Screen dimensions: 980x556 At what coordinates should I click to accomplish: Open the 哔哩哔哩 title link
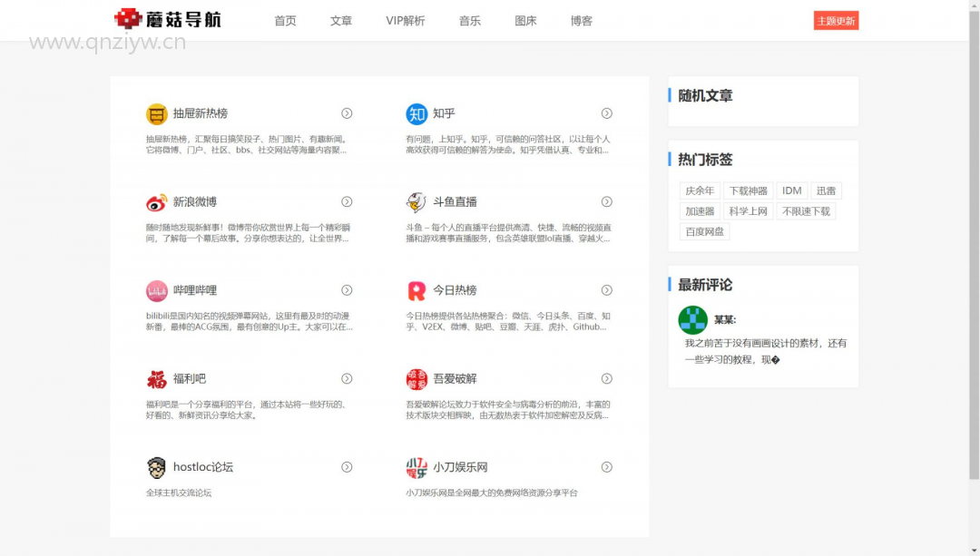tap(195, 290)
